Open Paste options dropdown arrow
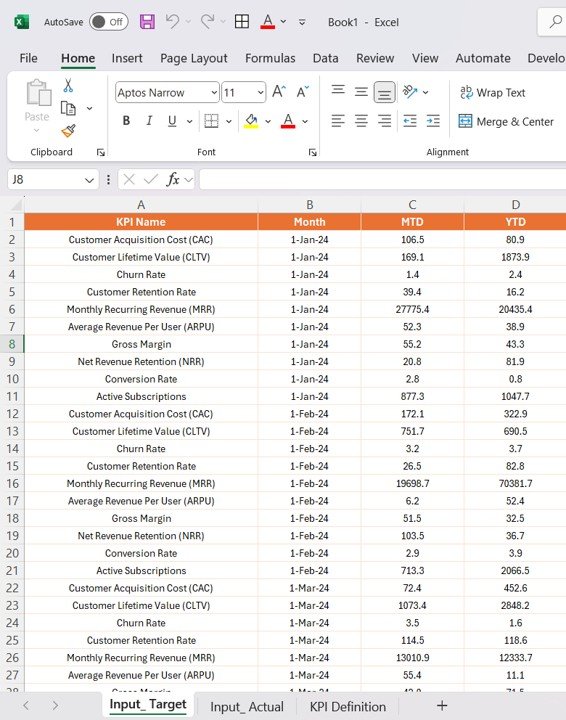The height and width of the screenshot is (720, 566). (37, 130)
